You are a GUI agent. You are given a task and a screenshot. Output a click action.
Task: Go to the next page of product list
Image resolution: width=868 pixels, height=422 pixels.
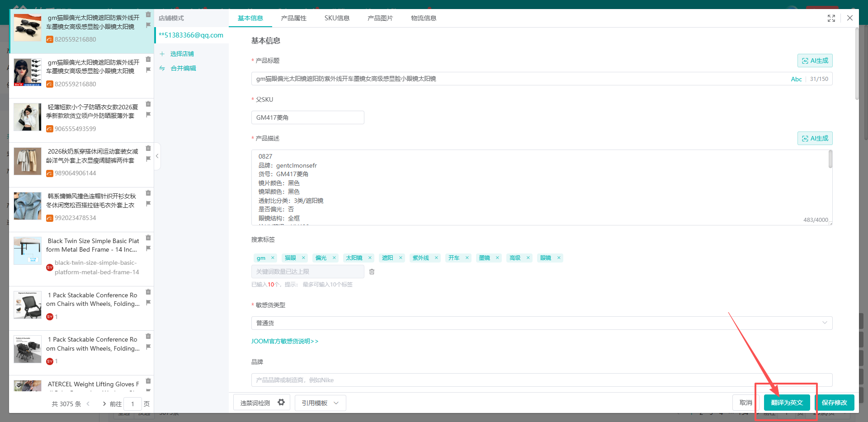tap(104, 404)
